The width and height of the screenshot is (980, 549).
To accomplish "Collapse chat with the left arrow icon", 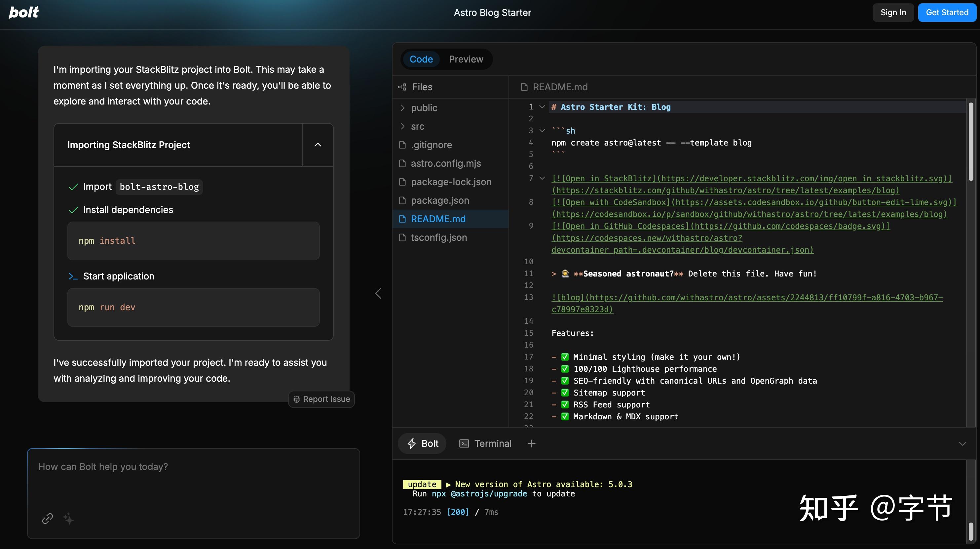I will coord(378,293).
